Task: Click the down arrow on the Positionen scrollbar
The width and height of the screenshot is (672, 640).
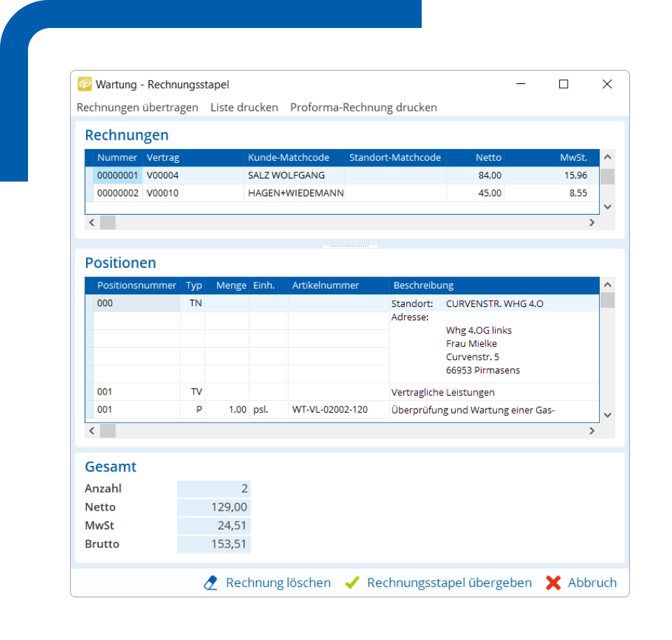Action: pos(608,413)
